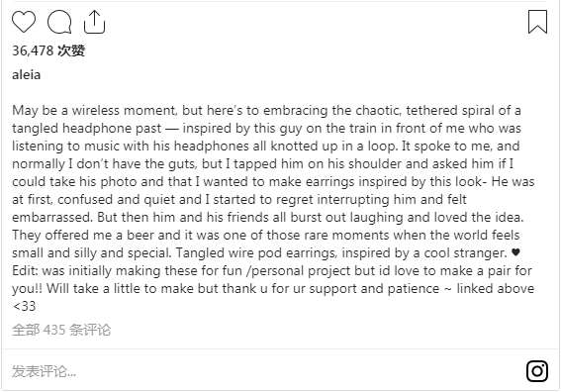The height and width of the screenshot is (392, 561).
Task: Click the word 'embarrassed' in the caption
Action: [51, 218]
